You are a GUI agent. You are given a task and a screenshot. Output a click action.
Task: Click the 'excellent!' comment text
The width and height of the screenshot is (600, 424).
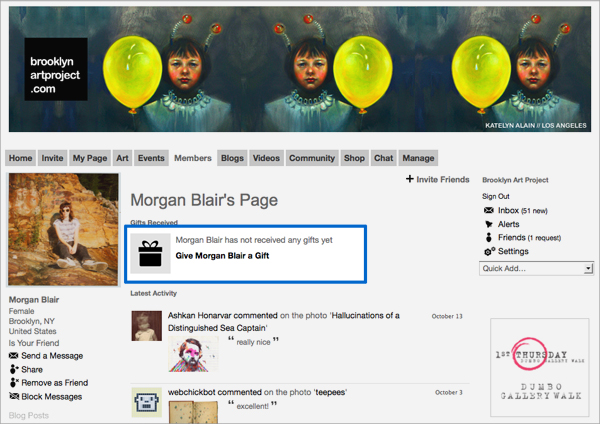point(253,406)
